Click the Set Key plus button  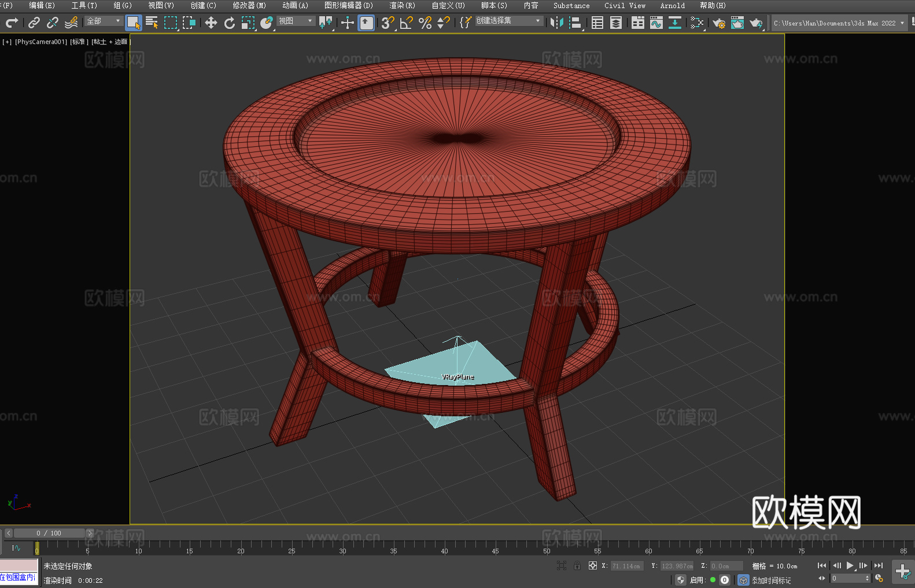[903, 572]
